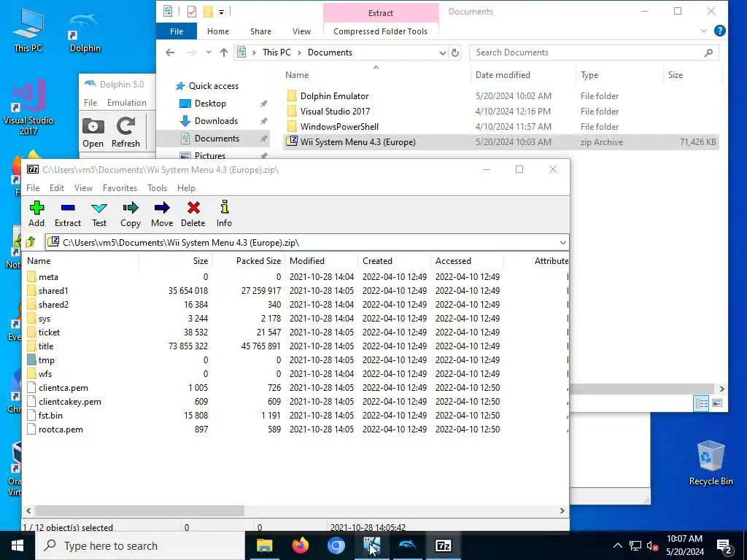Image resolution: width=747 pixels, height=560 pixels.
Task: Open Dolphin Emulation menu
Action: (127, 103)
